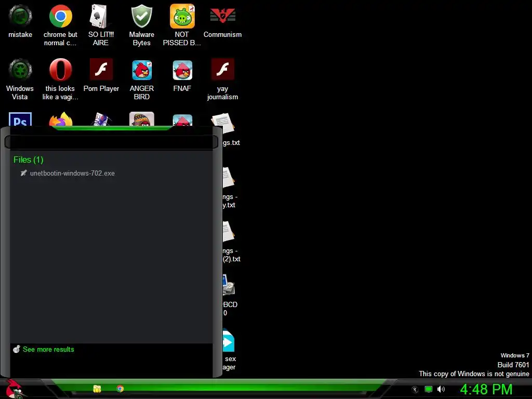
Task: Select the Firefox desktop icon
Action: [x=61, y=119]
